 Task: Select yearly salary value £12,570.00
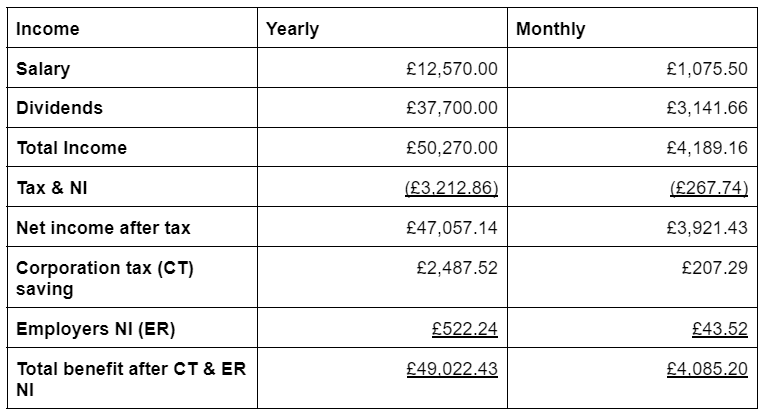pos(451,69)
